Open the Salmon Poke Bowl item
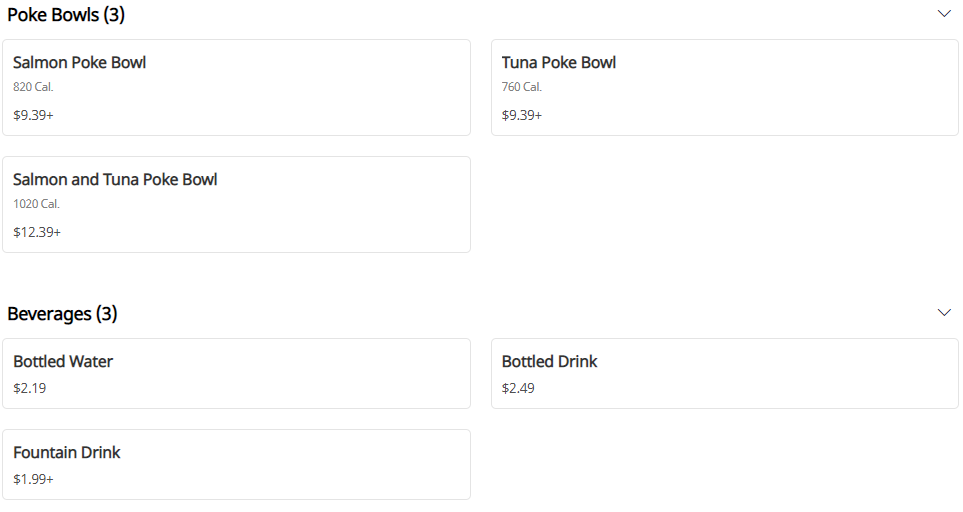Viewport: 963px width, 512px height. click(80, 63)
